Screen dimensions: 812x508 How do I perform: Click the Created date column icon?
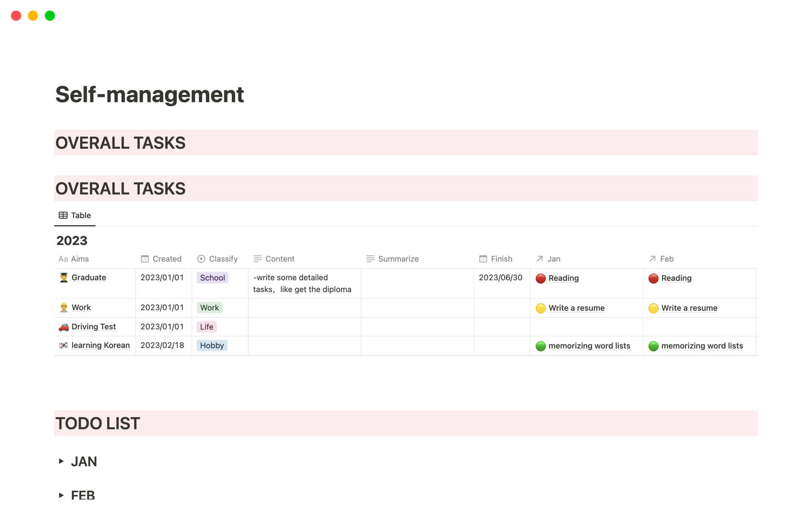tap(144, 259)
